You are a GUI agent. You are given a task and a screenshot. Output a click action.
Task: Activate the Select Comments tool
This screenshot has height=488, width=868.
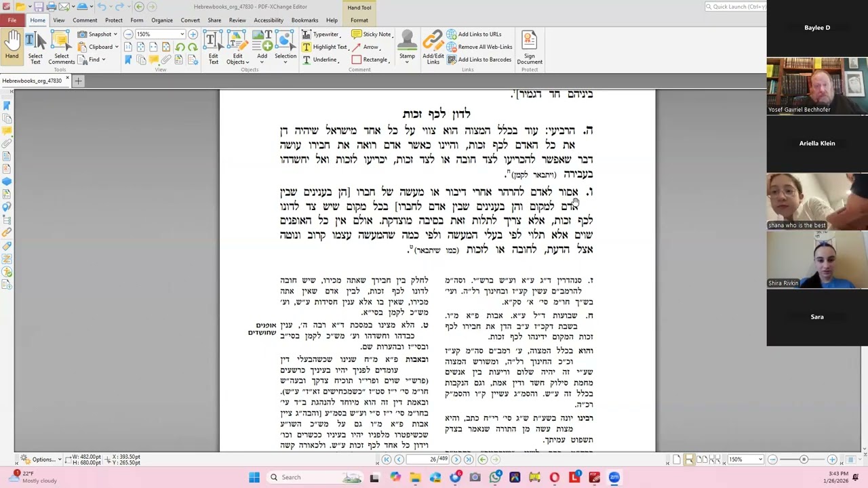point(61,47)
